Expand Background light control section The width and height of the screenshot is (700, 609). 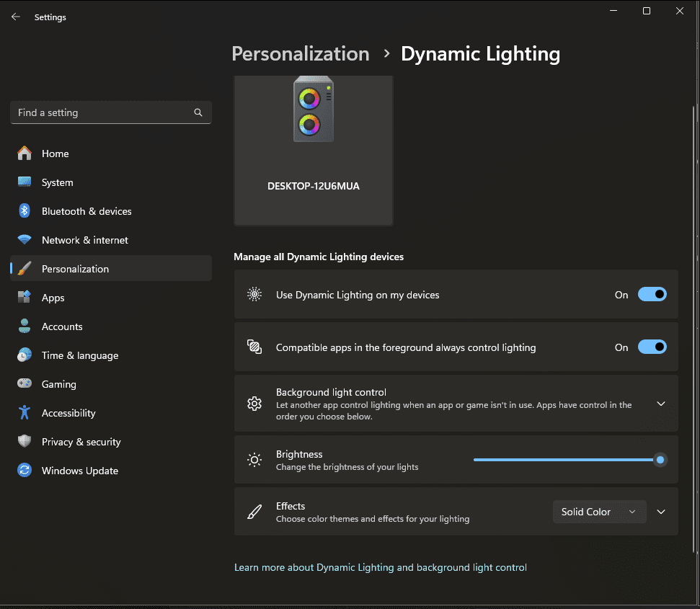pyautogui.click(x=660, y=404)
